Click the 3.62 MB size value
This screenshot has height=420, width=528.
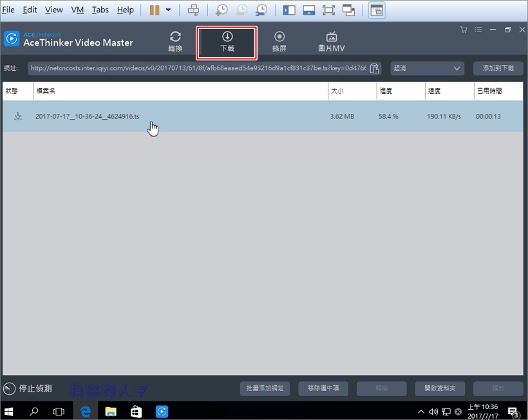(342, 116)
